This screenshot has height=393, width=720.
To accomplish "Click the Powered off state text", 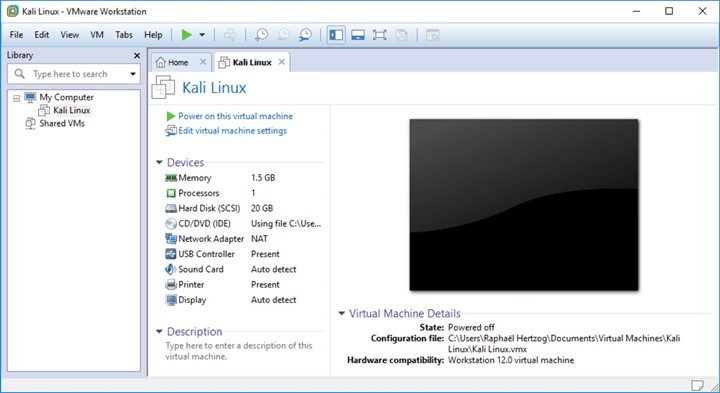I will click(471, 327).
